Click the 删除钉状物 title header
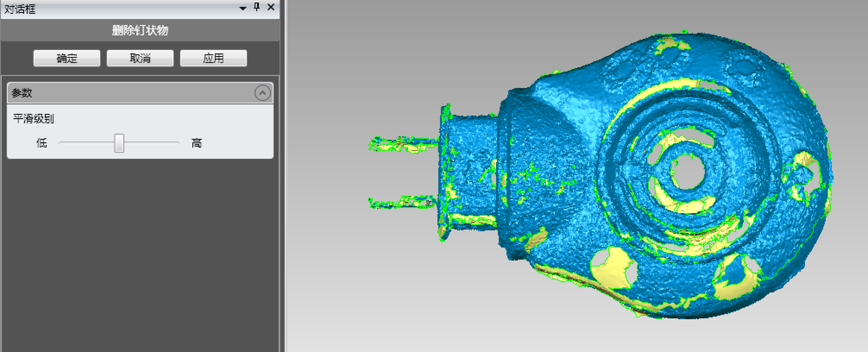This screenshot has width=868, height=352. (x=140, y=30)
